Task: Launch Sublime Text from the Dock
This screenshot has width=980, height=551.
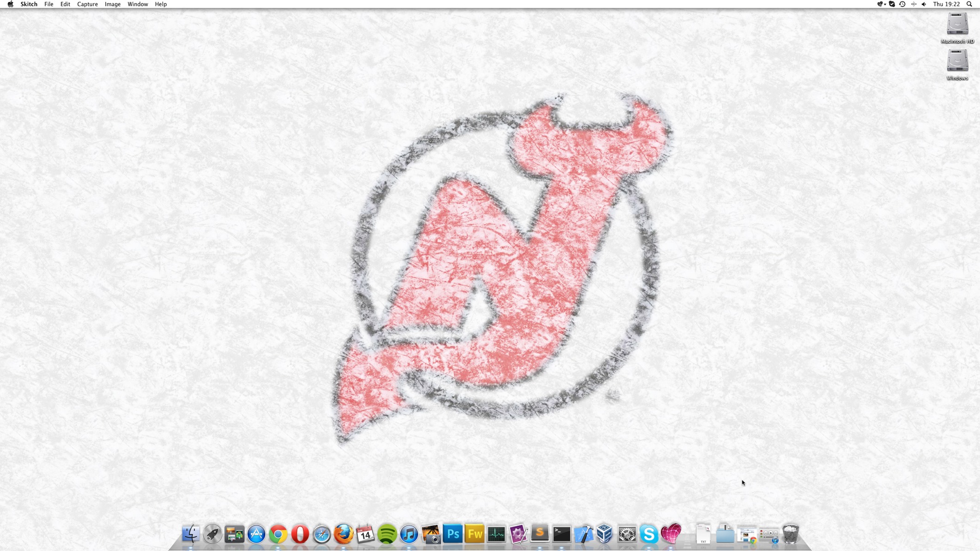Action: [x=540, y=534]
